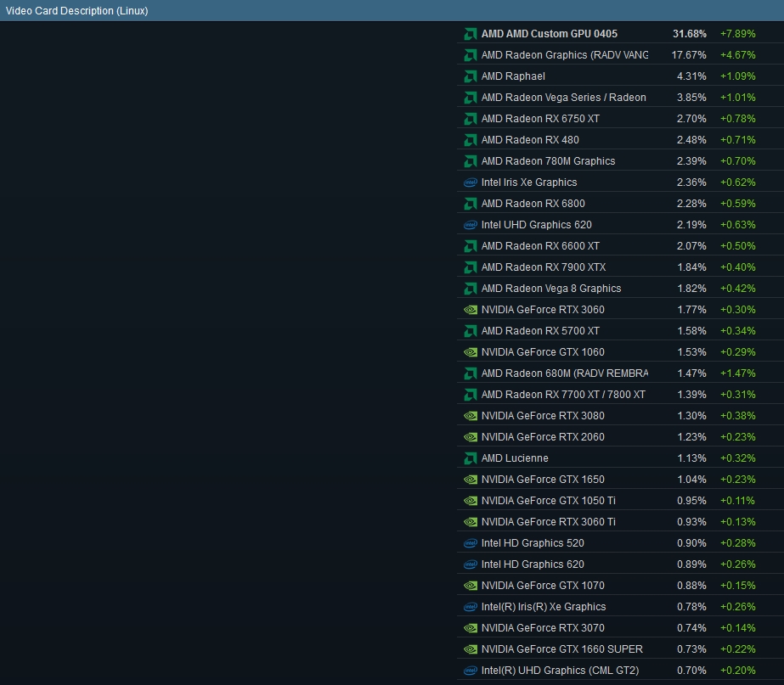The width and height of the screenshot is (784, 685).
Task: Click Intel logo beside Intel(R) Iris(R) Xe Graphics
Action: pyautogui.click(x=470, y=607)
